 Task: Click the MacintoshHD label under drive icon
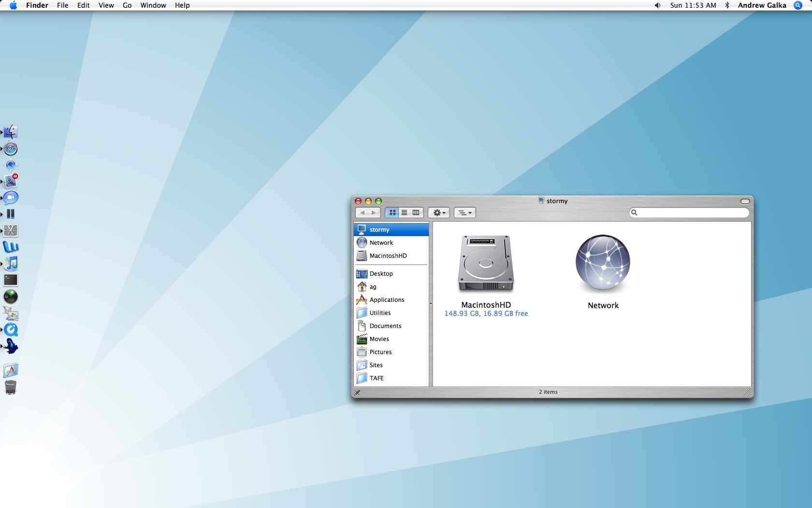point(486,305)
